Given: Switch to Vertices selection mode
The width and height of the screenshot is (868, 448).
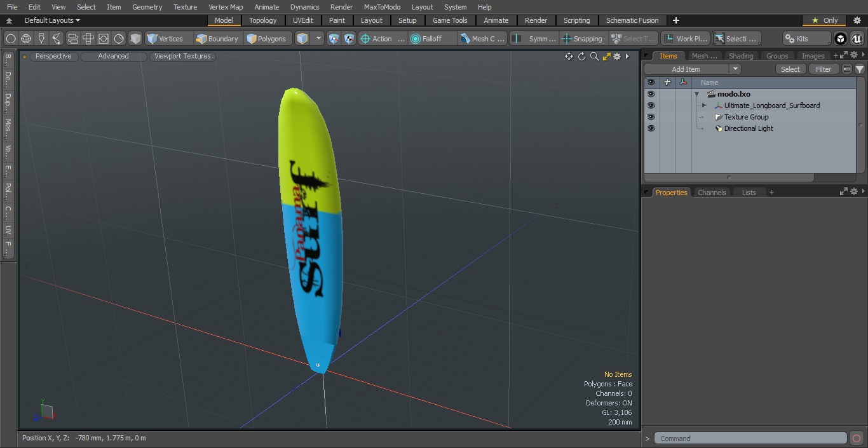Looking at the screenshot, I should click(165, 39).
